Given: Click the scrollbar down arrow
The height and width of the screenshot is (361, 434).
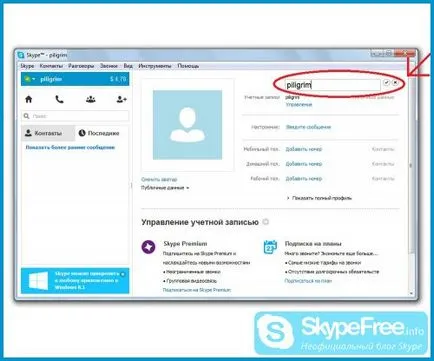Looking at the screenshot, I should click(411, 293).
